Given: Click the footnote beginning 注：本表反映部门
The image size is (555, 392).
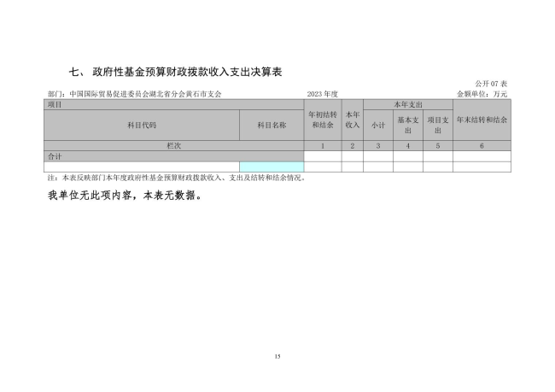Looking at the screenshot, I should tap(176, 178).
